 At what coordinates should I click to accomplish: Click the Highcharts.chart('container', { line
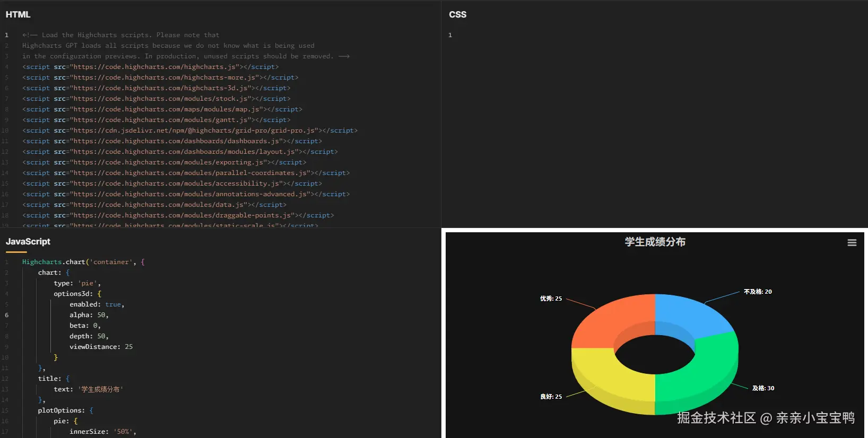click(83, 262)
